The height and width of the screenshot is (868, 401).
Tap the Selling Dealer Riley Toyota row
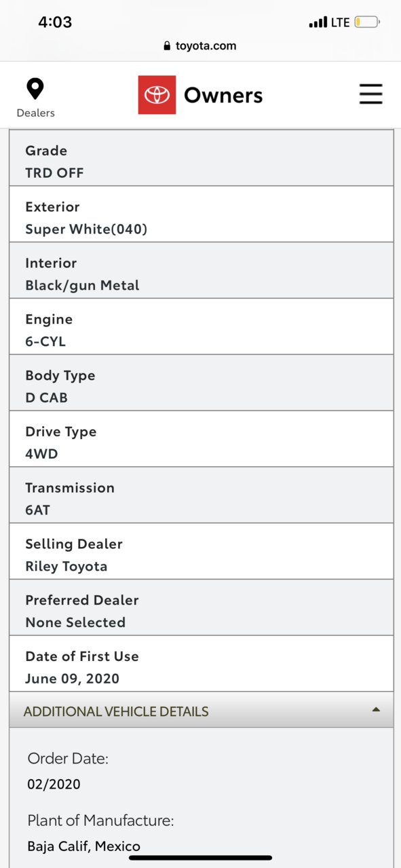(x=202, y=551)
